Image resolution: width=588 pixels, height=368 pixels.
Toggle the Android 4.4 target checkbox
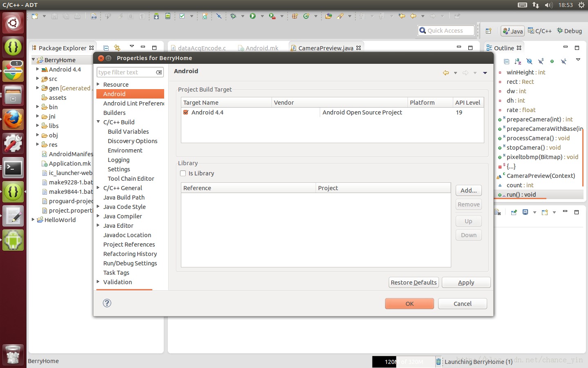tap(186, 112)
